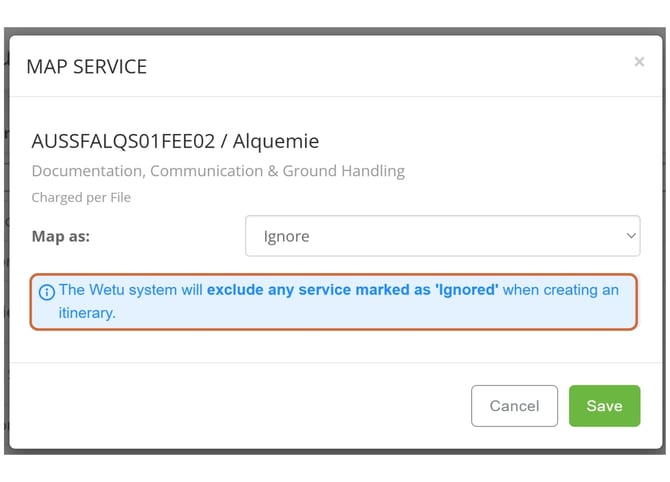Save the service mapping
Screen dimensions: 670x482
(x=604, y=406)
